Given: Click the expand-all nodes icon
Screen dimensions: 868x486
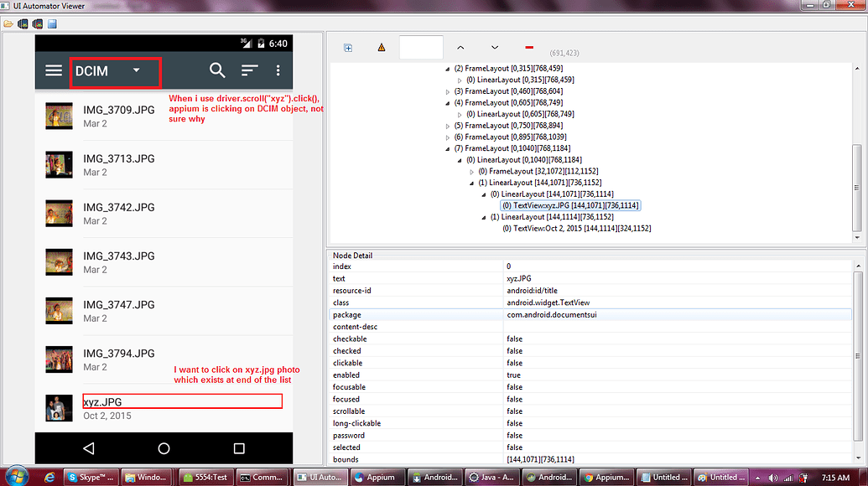Looking at the screenshot, I should [347, 48].
